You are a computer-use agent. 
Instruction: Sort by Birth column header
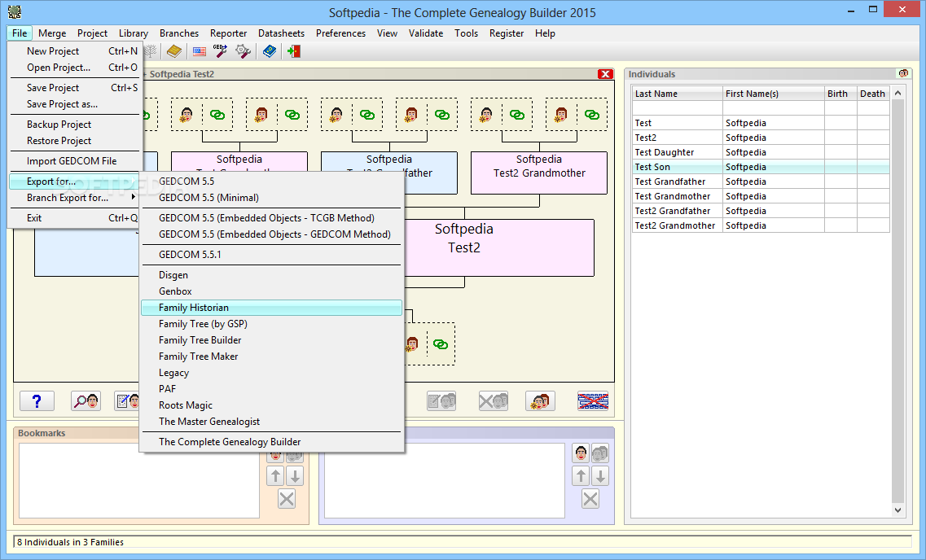840,94
